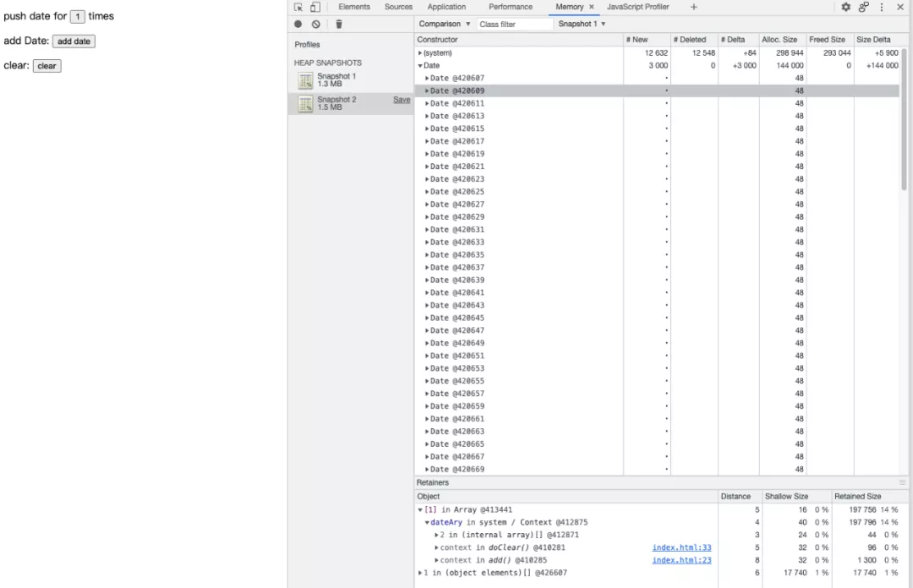Expand Date @420609 row
Screen dimensions: 913x588
427,91
